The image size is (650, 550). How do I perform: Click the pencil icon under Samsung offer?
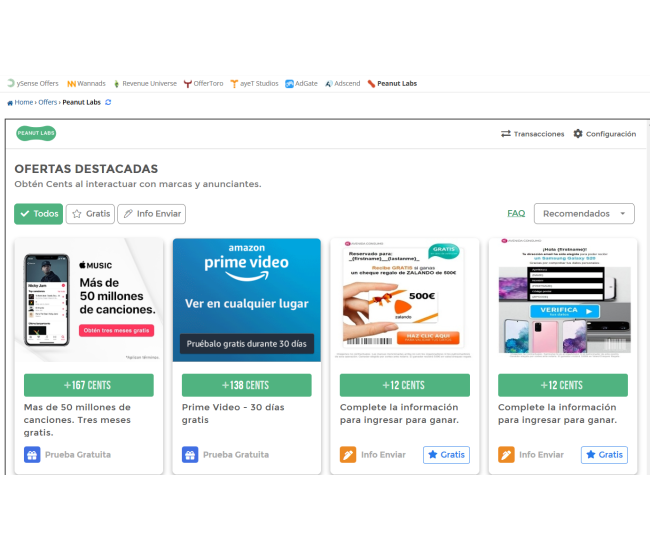tap(506, 454)
